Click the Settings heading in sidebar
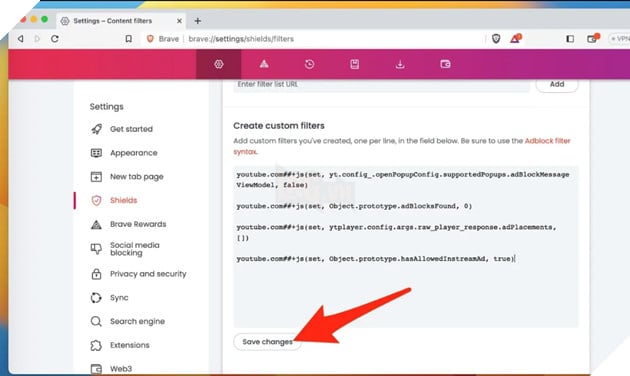Viewport: 630px width, 376px height. [x=106, y=106]
